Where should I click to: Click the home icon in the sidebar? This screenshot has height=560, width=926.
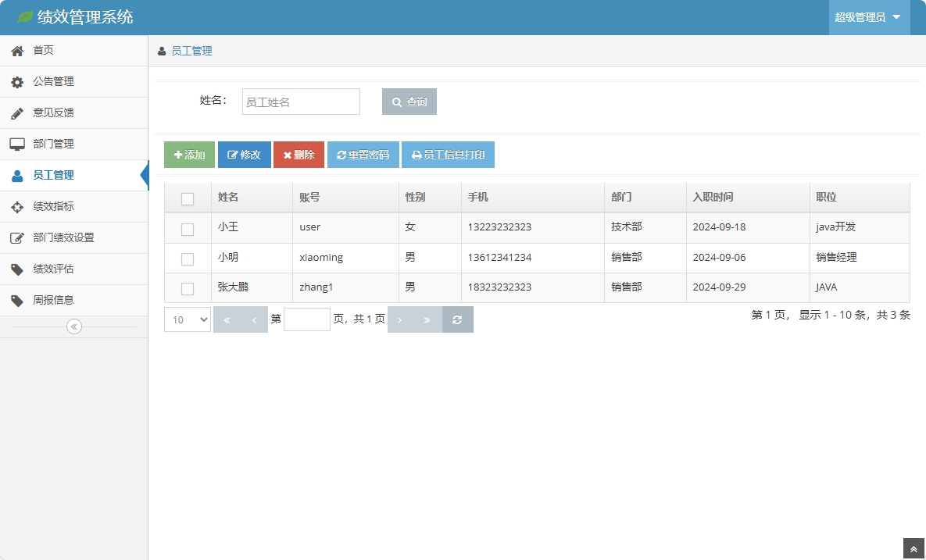click(16, 51)
